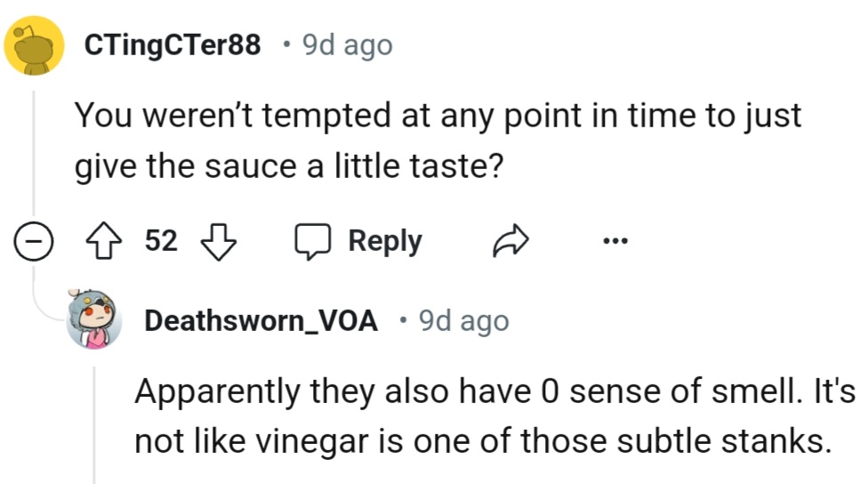The image size is (868, 484).
Task: Visit the CTingCTer88 user profile
Action: coord(173,45)
